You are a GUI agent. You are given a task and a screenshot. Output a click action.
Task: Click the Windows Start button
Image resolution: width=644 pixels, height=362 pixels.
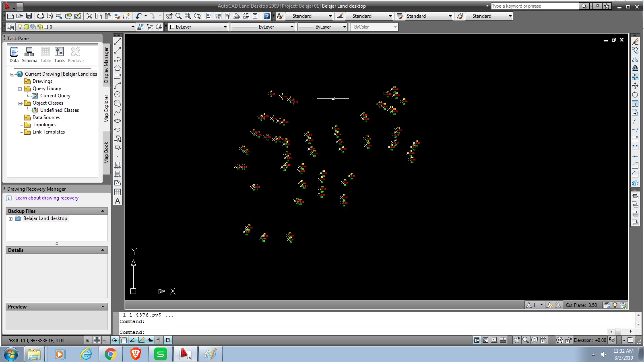[11, 354]
